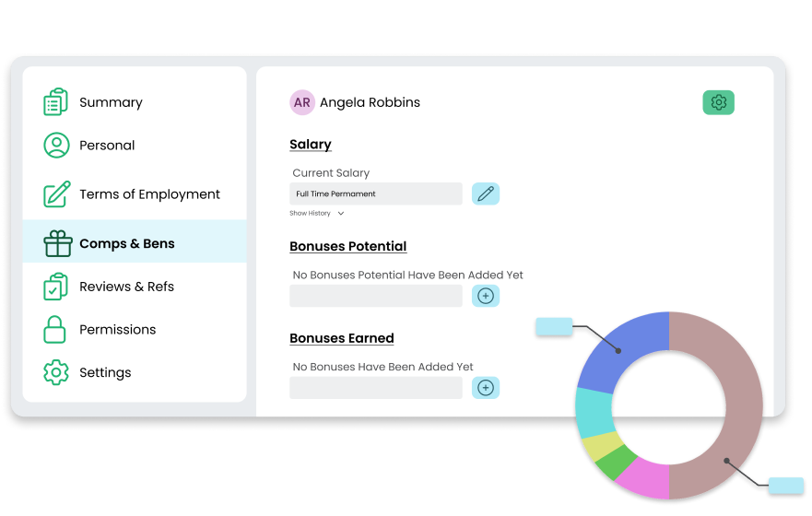
Task: Open the green gear settings button
Action: (x=718, y=102)
